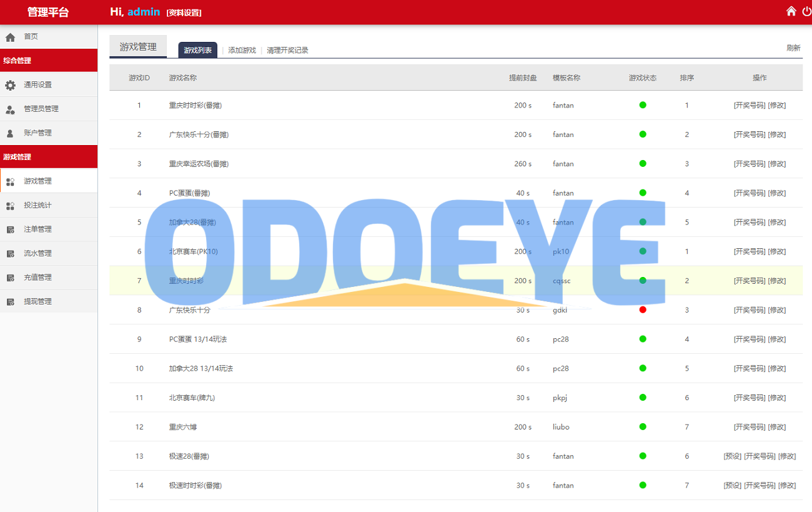
Task: Click the 刷新 refresh link
Action: pyautogui.click(x=793, y=48)
